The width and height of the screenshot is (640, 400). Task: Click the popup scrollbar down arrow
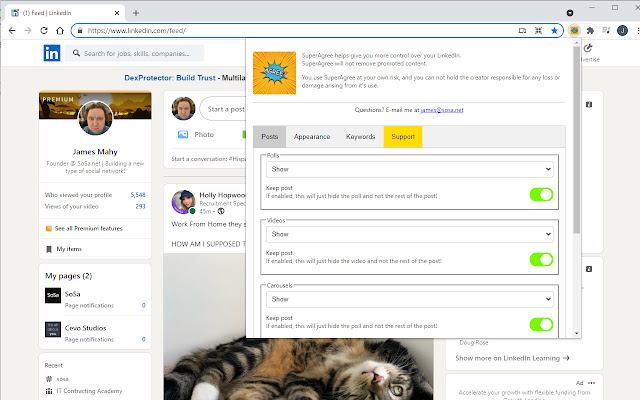(x=576, y=333)
